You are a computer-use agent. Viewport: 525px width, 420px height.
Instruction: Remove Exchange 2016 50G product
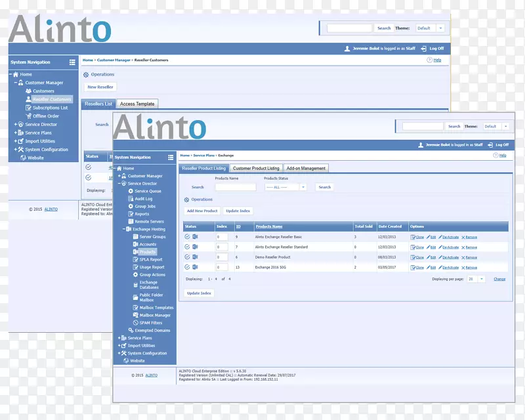click(469, 268)
